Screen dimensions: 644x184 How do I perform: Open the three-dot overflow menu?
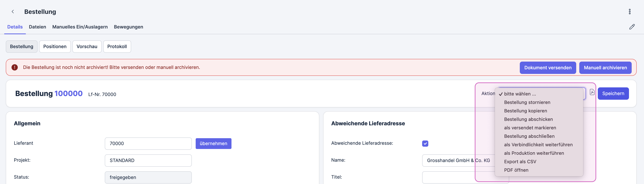630,12
